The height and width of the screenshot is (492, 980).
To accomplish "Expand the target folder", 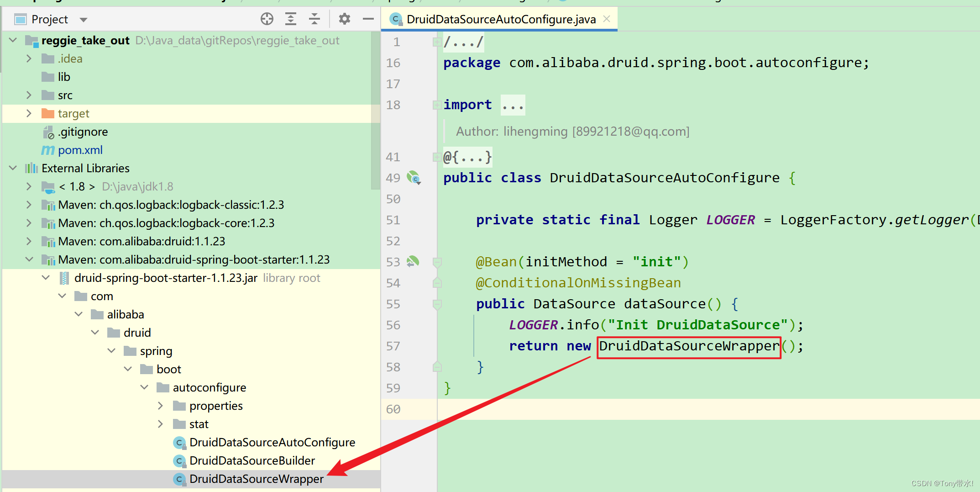I will [29, 113].
